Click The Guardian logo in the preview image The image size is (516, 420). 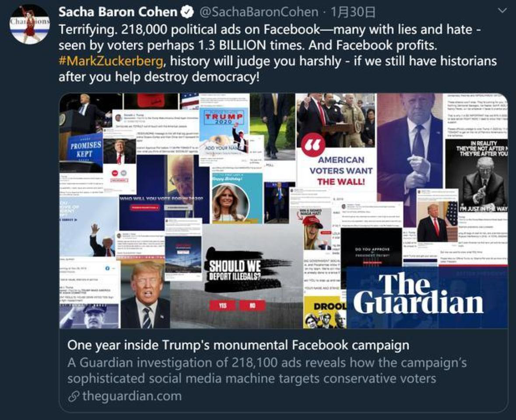418,294
